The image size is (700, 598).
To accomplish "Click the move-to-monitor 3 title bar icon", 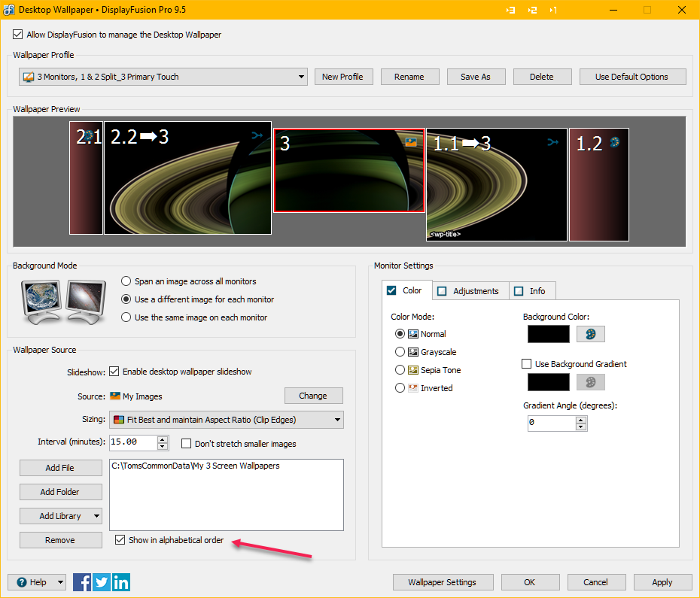I will pyautogui.click(x=511, y=10).
